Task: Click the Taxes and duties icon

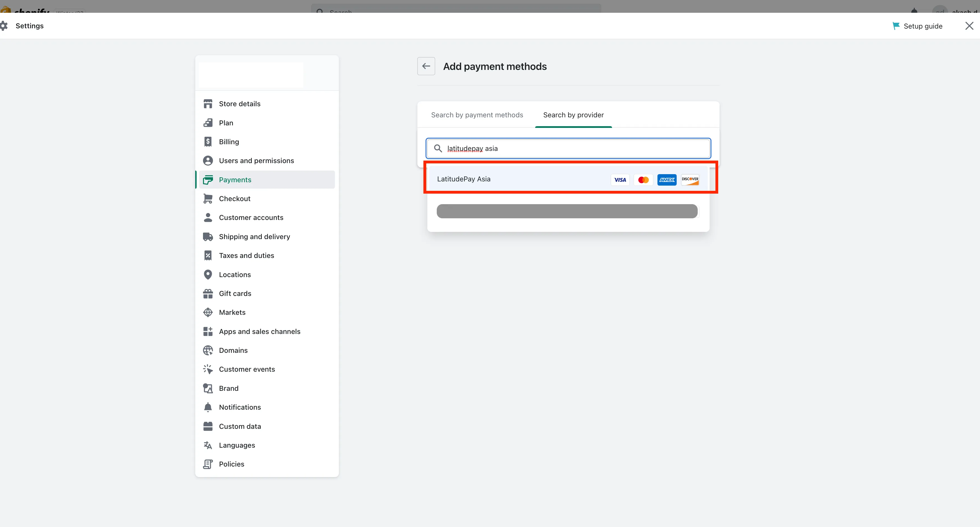Action: click(208, 255)
